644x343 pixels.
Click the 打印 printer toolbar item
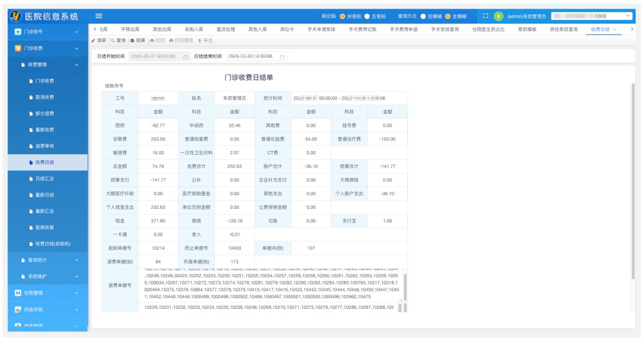158,40
